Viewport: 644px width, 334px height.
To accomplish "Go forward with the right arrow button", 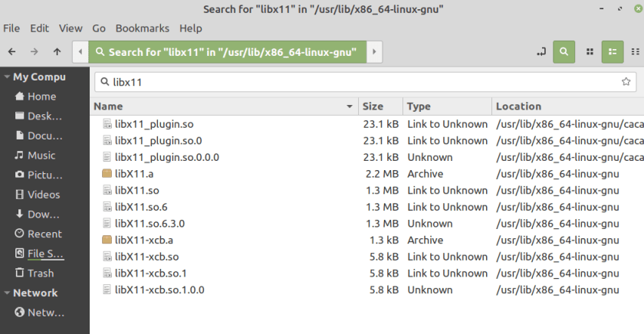I will 34,51.
